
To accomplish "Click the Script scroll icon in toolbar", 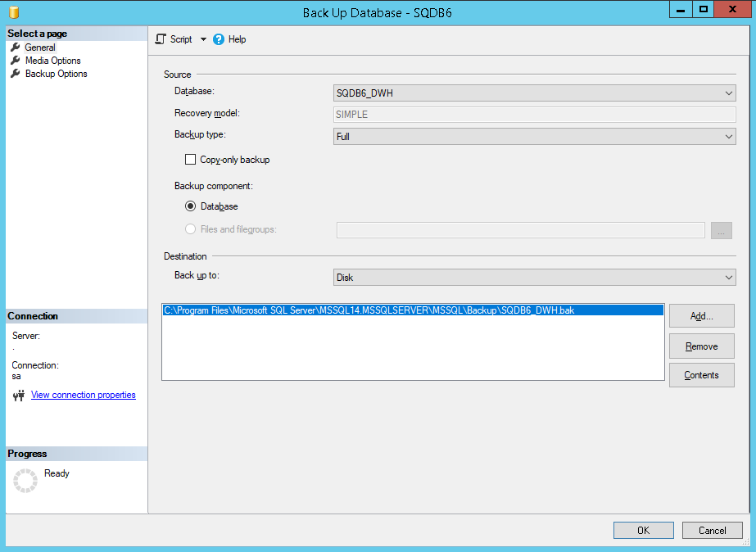I will (161, 39).
